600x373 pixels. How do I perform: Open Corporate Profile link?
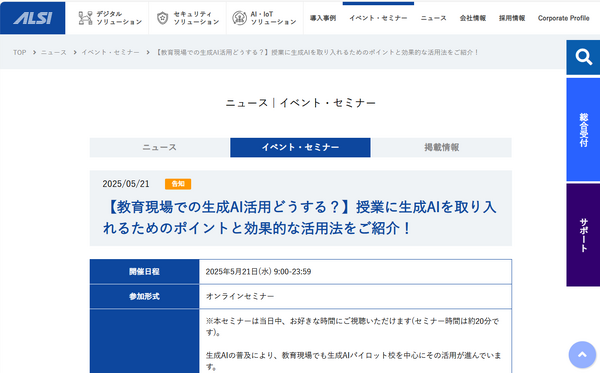pos(563,18)
